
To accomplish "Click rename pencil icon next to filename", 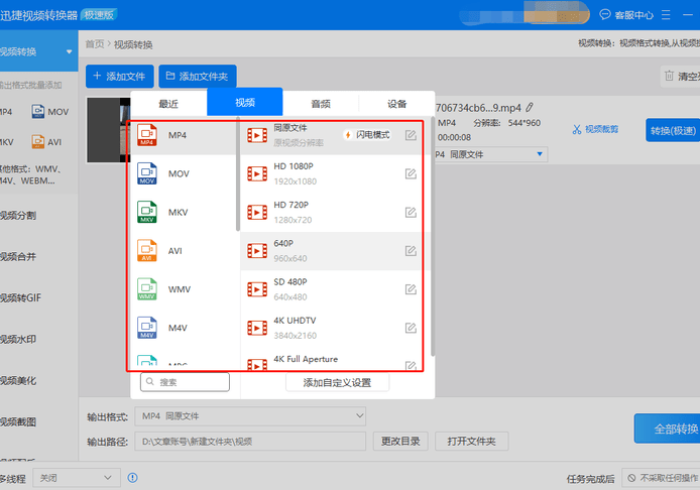I will coord(530,107).
